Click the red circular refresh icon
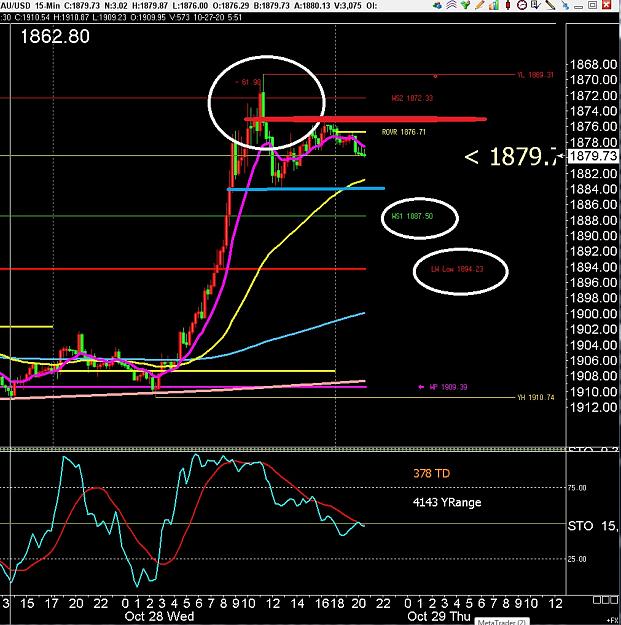Image resolution: width=621 pixels, height=625 pixels. click(x=522, y=5)
